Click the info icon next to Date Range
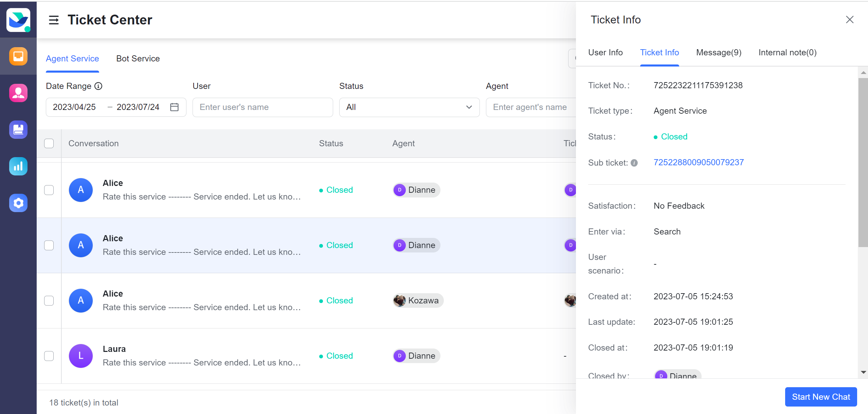This screenshot has height=414, width=868. tap(98, 86)
